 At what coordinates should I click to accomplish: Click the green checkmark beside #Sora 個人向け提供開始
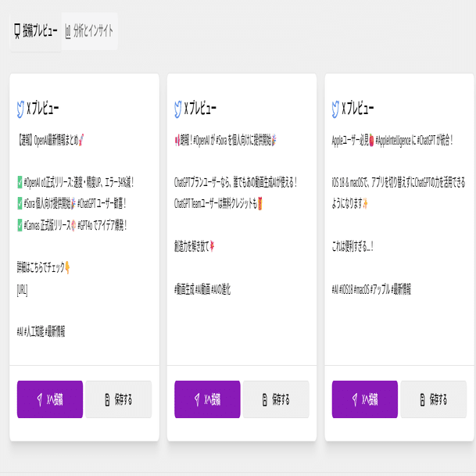click(x=20, y=203)
